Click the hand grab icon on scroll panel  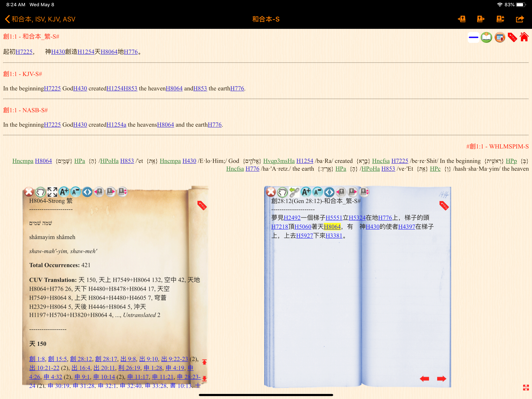tap(40, 192)
